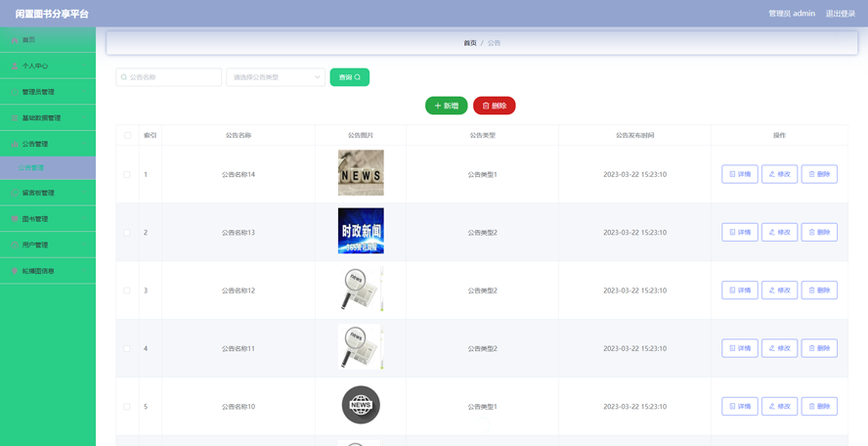Expand the 个人中心 sidebar menu arrow
The width and height of the screenshot is (868, 446).
pyautogui.click(x=84, y=66)
